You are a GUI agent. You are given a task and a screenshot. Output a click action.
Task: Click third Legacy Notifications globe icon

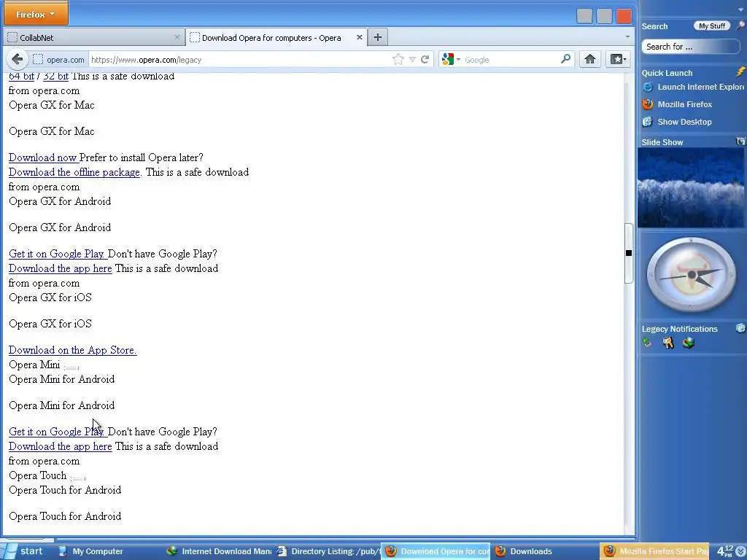click(689, 343)
